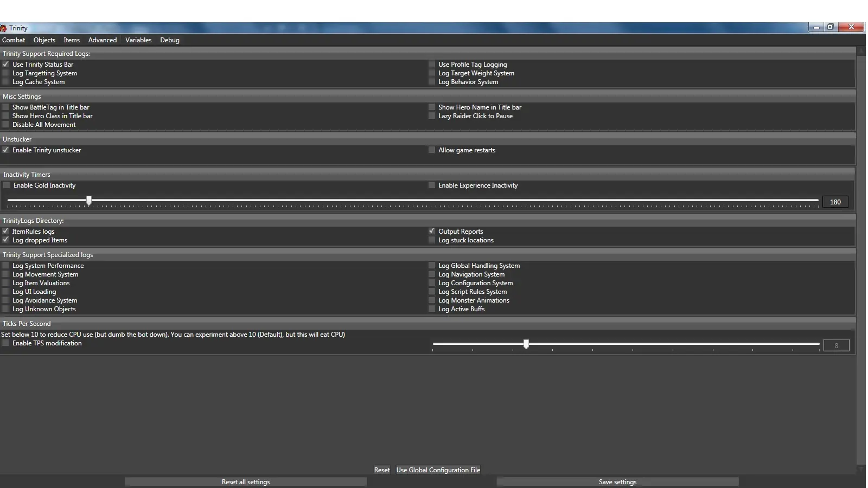Uncheck Log dropped Items
The width and height of the screenshot is (868, 488).
tap(6, 240)
